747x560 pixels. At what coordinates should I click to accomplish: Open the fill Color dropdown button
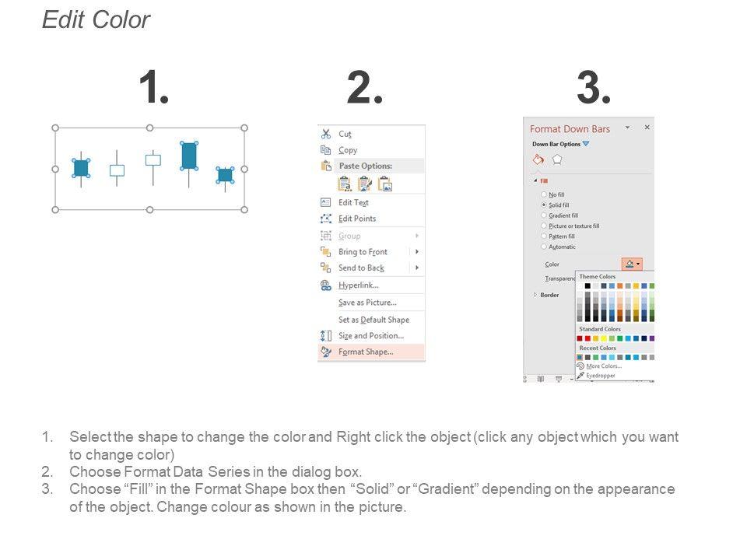click(632, 264)
